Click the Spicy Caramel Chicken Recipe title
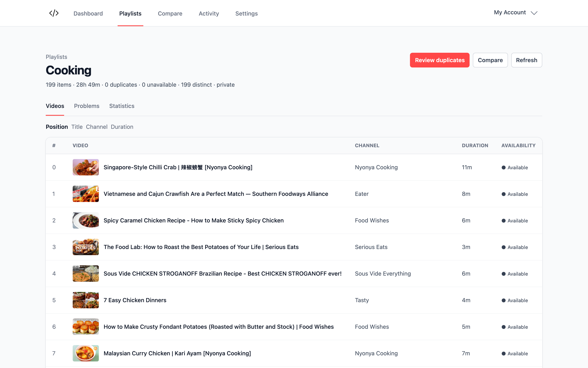 point(194,220)
